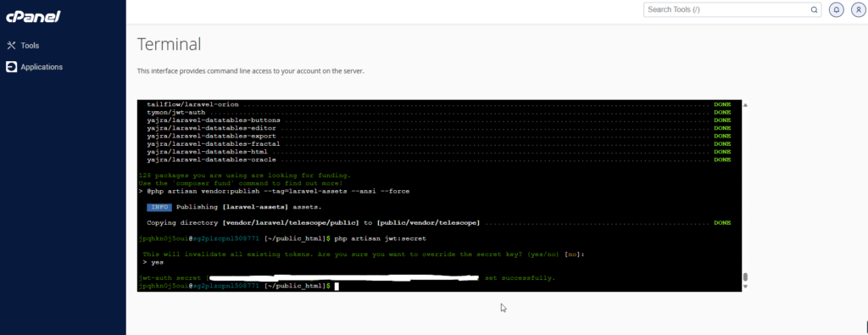The height and width of the screenshot is (335, 868).
Task: Click 'Publishing [laravel-assets] assets.' text
Action: (x=248, y=207)
